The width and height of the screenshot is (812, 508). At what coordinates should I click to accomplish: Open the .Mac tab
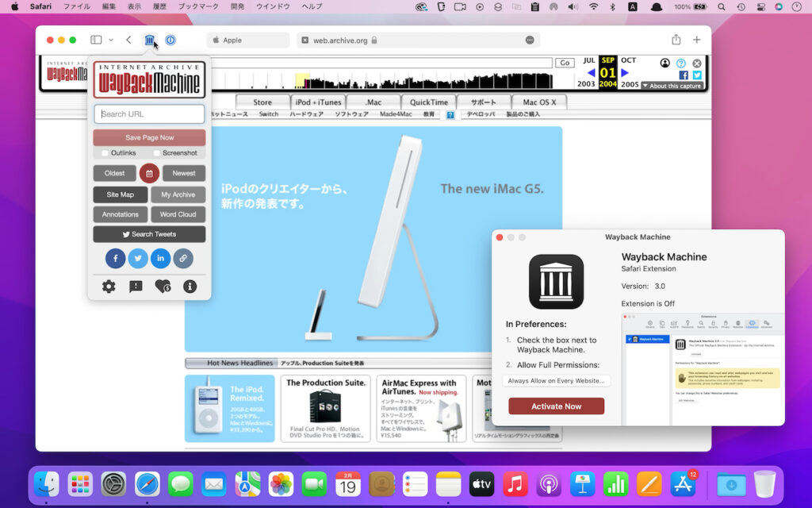click(373, 102)
